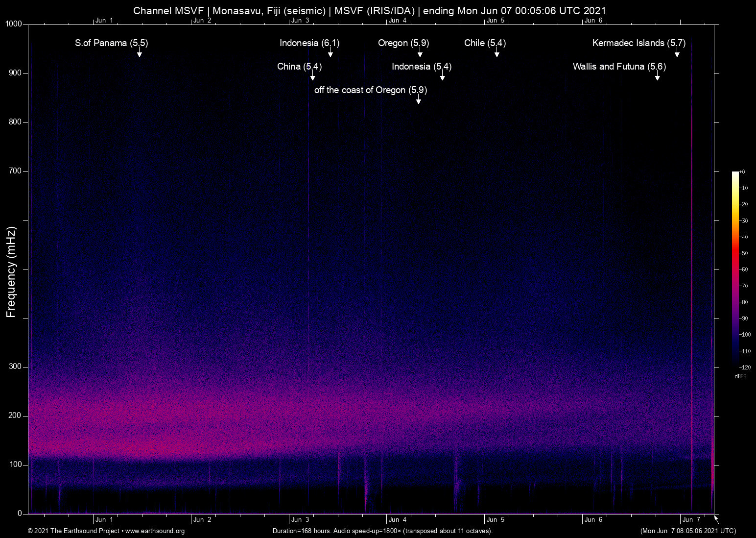Click the Jun 1 label on top axis

104,21
